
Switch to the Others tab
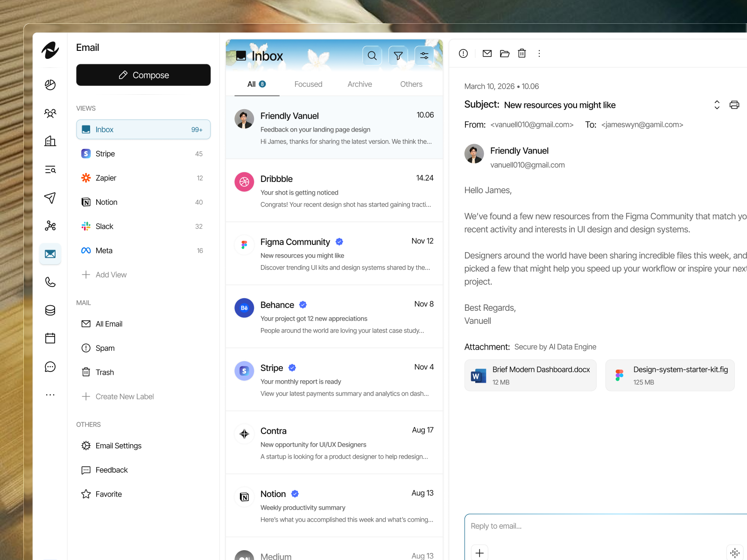point(411,84)
